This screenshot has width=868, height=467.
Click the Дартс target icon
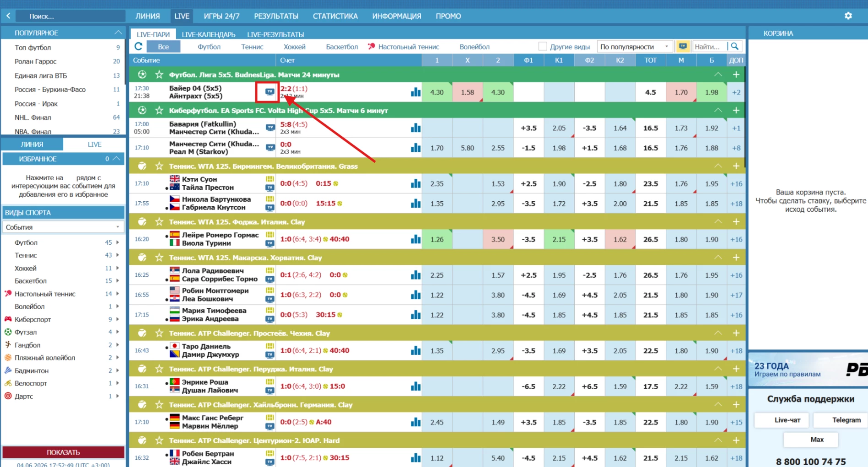point(8,396)
